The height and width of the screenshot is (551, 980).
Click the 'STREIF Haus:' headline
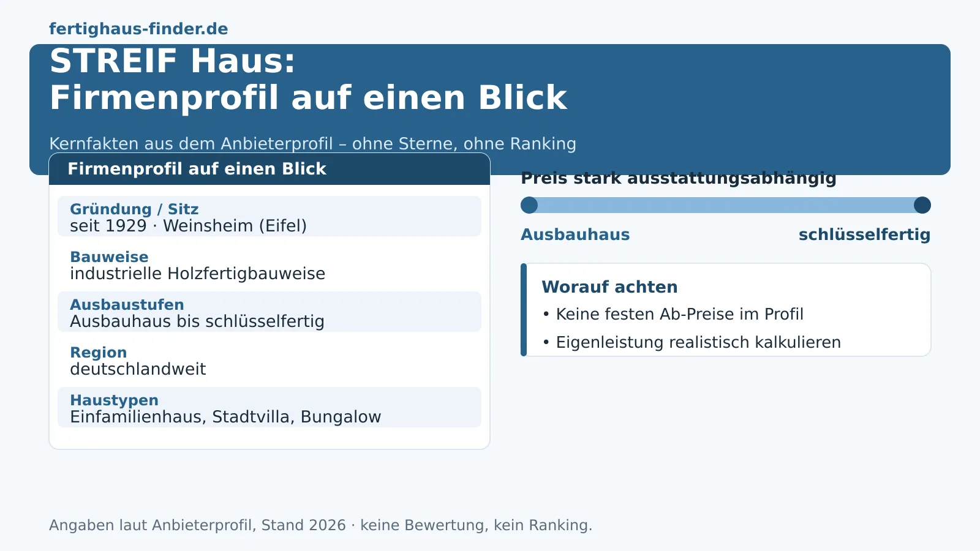173,61
